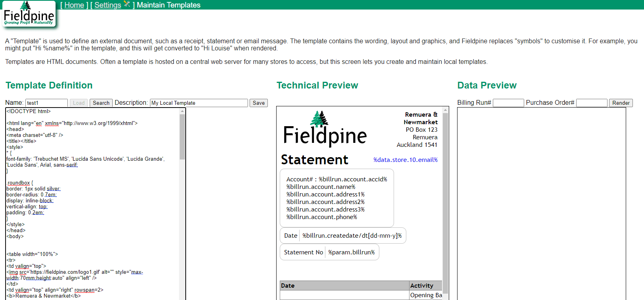
Task: Click the Search button
Action: click(x=101, y=103)
